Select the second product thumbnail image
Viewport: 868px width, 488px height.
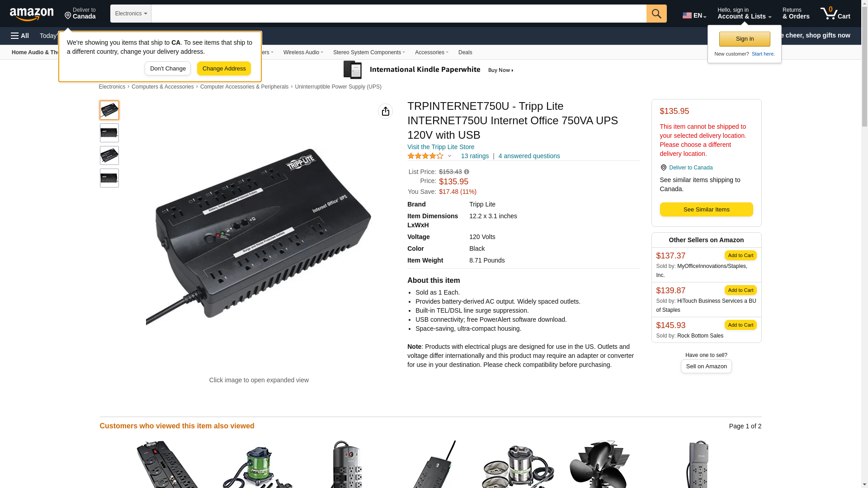click(109, 133)
